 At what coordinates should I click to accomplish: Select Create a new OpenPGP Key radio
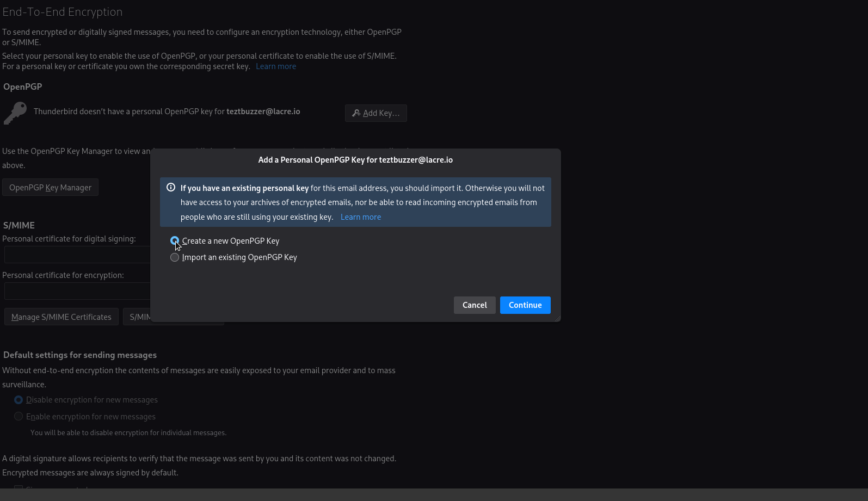pos(175,240)
